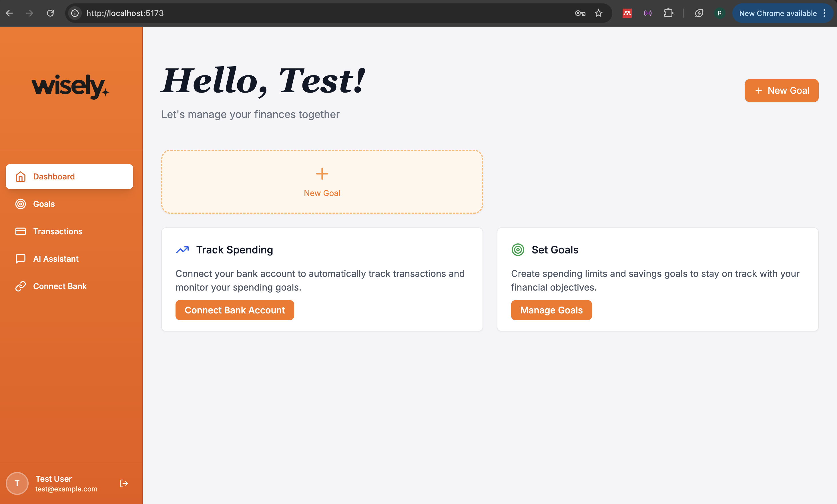This screenshot has width=837, height=504.
Task: Open AI Assistant in the sidebar
Action: (x=56, y=259)
